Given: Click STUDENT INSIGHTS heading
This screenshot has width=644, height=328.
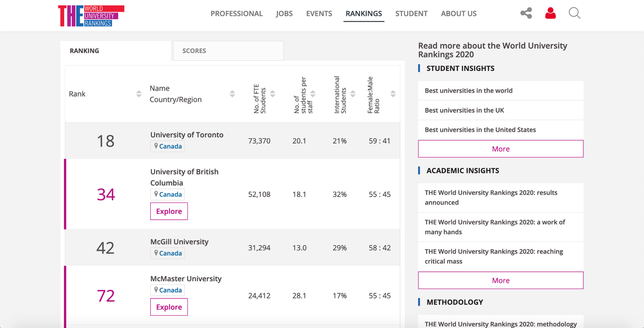Looking at the screenshot, I should (x=460, y=68).
